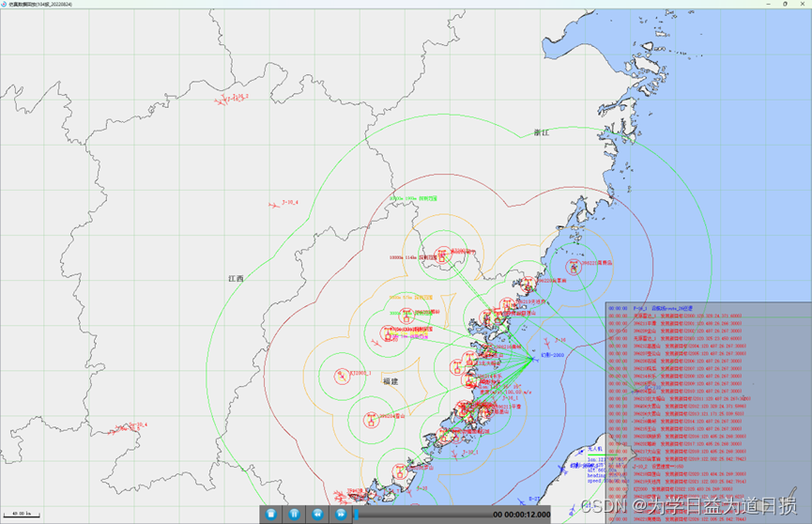Click the 40.00 km scale bar
This screenshot has width=812, height=524.
[x=22, y=515]
